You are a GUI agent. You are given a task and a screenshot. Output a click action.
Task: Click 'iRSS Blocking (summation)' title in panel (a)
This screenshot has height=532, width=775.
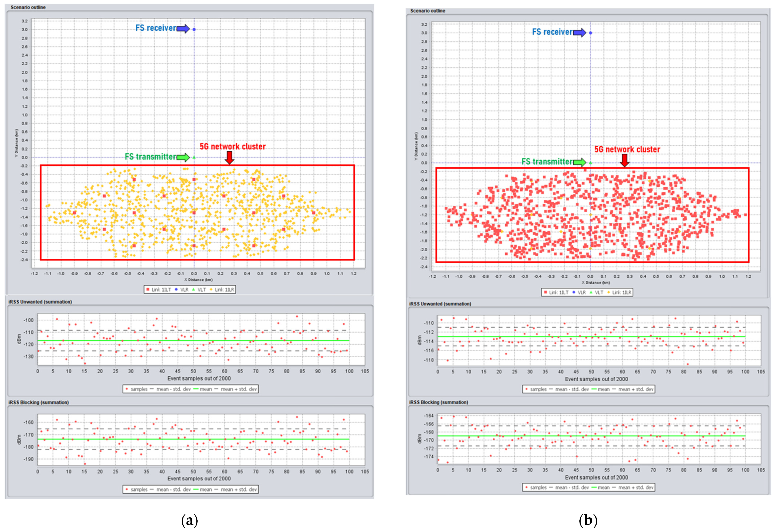point(39,402)
